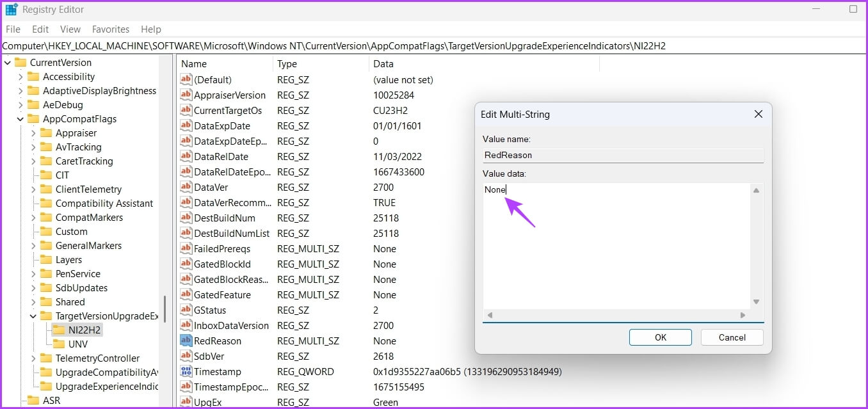
Task: Click the Registry Editor app icon in title bar
Action: tap(12, 10)
